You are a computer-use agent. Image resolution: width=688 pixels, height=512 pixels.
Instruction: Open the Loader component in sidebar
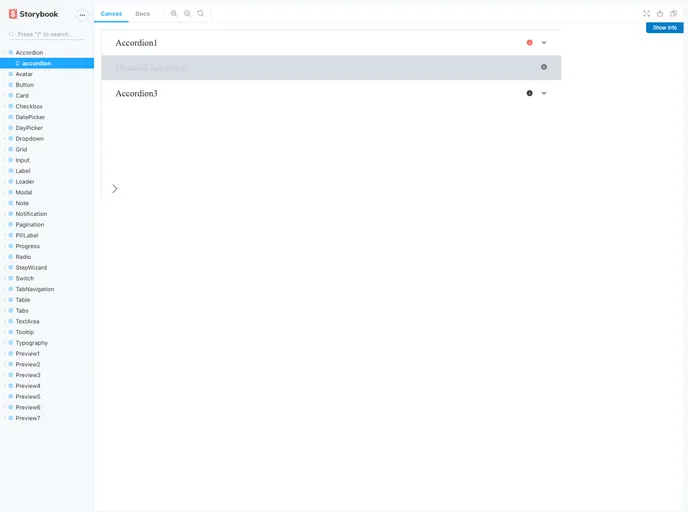pos(25,182)
